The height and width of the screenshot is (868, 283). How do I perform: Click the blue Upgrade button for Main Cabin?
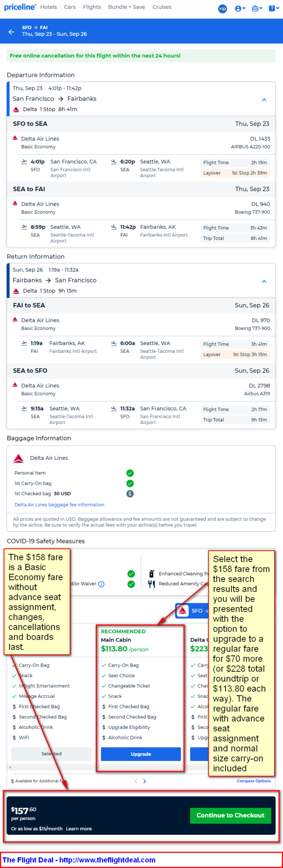141,754
